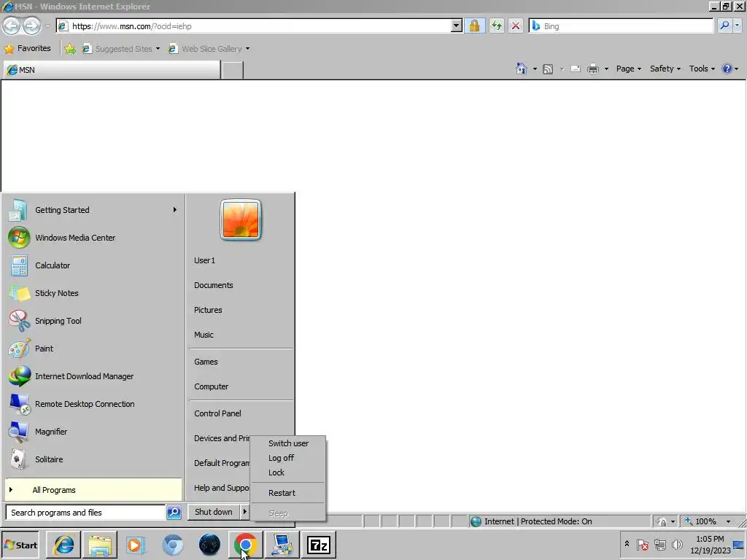Click the Forward navigation arrow
Image resolution: width=747 pixels, height=560 pixels.
point(31,26)
